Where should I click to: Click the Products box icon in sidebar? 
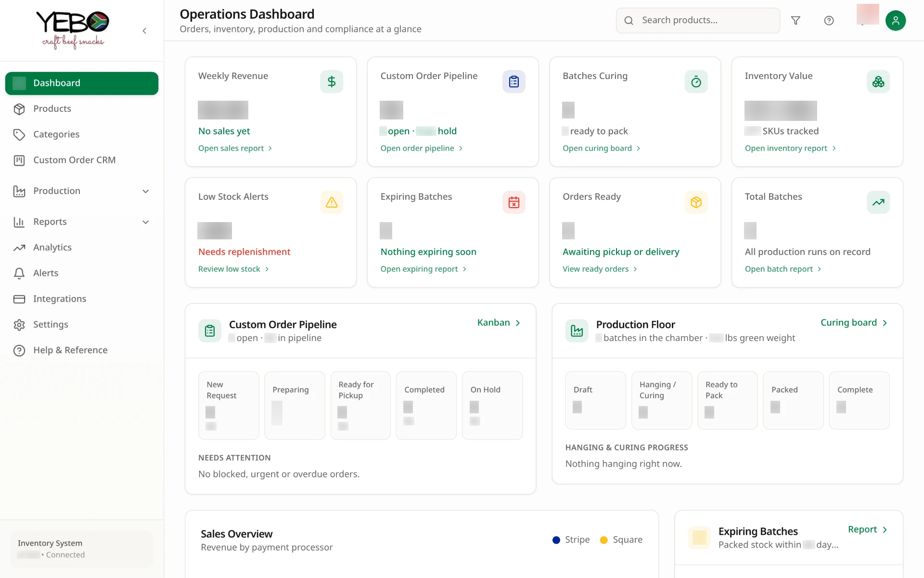pos(19,109)
